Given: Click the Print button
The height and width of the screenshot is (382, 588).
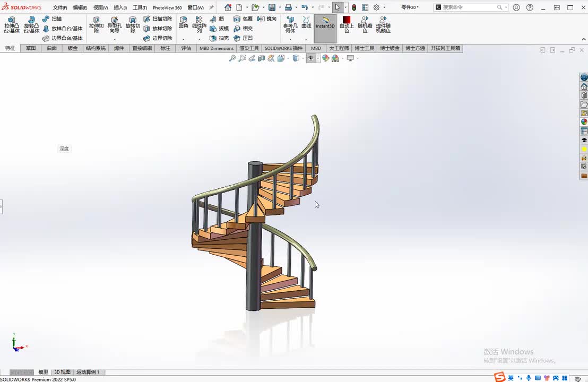Looking at the screenshot, I should tap(288, 7).
